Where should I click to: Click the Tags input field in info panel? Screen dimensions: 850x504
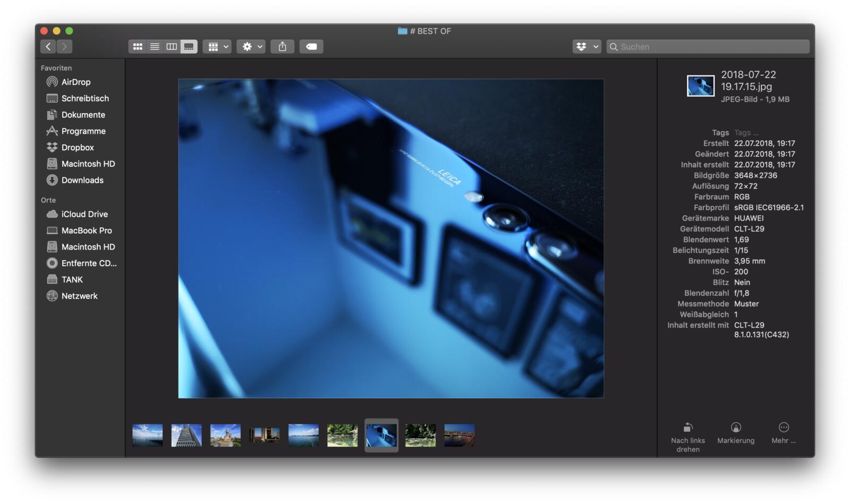pos(746,132)
